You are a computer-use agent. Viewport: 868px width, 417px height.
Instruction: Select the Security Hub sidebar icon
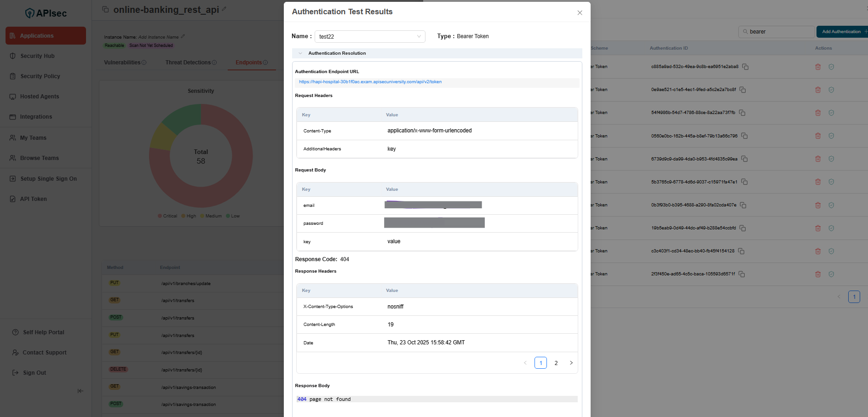[13, 56]
